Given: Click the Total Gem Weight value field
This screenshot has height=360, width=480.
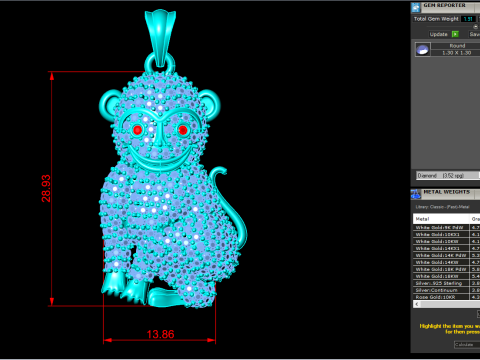Looking at the screenshot, I should pyautogui.click(x=468, y=19).
